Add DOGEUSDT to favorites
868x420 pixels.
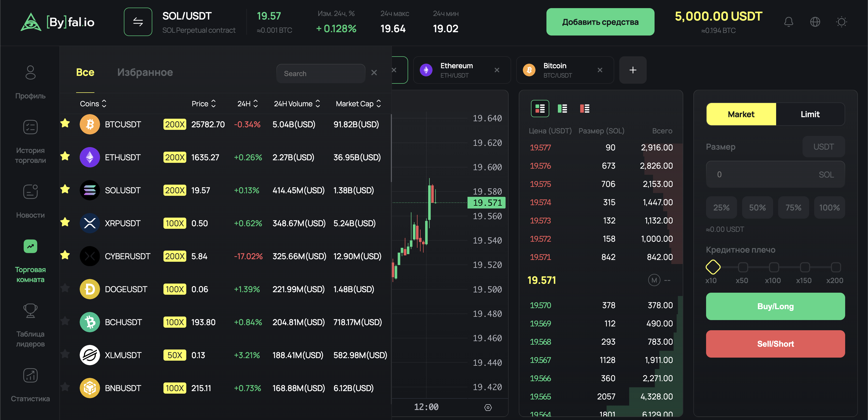(65, 288)
